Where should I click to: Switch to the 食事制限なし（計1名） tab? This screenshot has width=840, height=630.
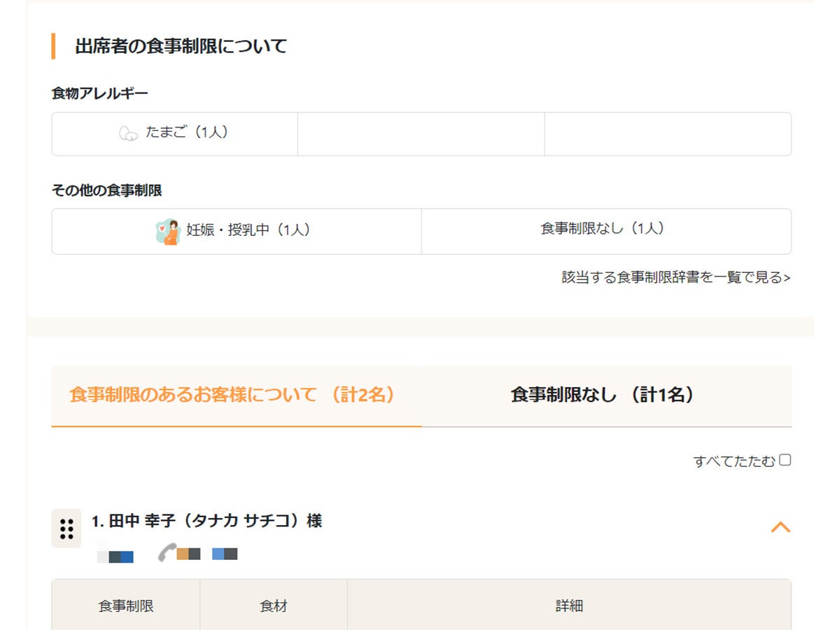[x=602, y=395]
